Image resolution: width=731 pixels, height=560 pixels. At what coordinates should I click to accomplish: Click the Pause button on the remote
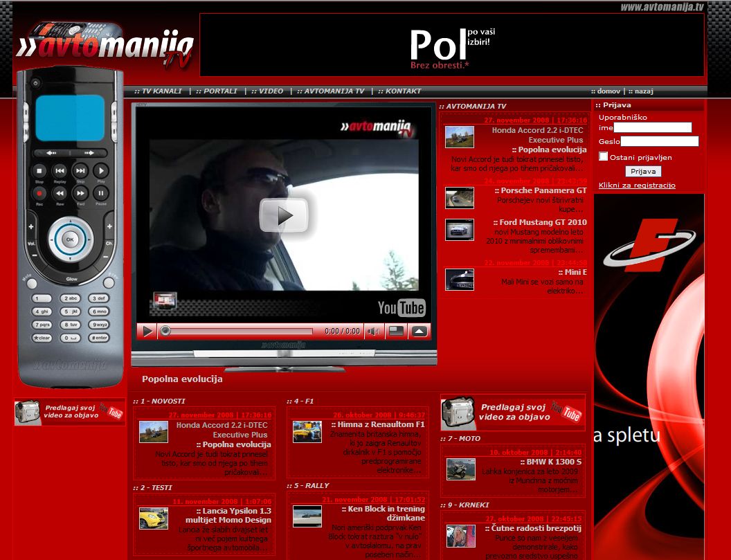100,193
